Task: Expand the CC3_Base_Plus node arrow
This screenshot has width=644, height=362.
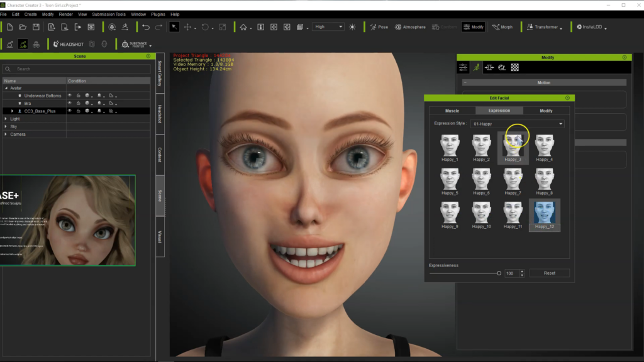Action: point(13,111)
